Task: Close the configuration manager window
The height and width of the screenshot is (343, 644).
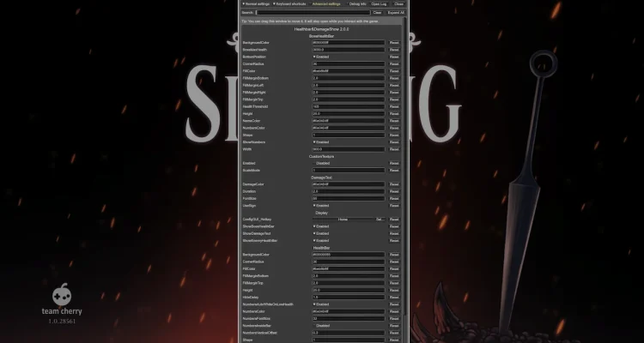Action: (x=398, y=3)
